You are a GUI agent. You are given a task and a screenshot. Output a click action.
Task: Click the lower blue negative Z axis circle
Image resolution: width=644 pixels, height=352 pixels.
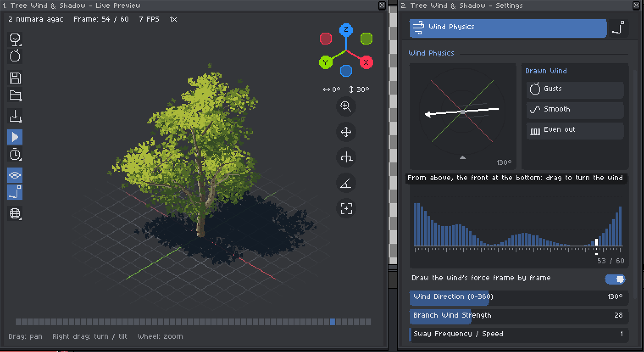click(346, 71)
